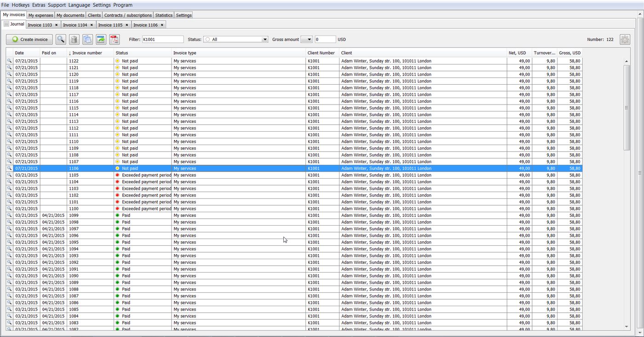
Task: Open the Hotkeys menu
Action: (x=21, y=5)
